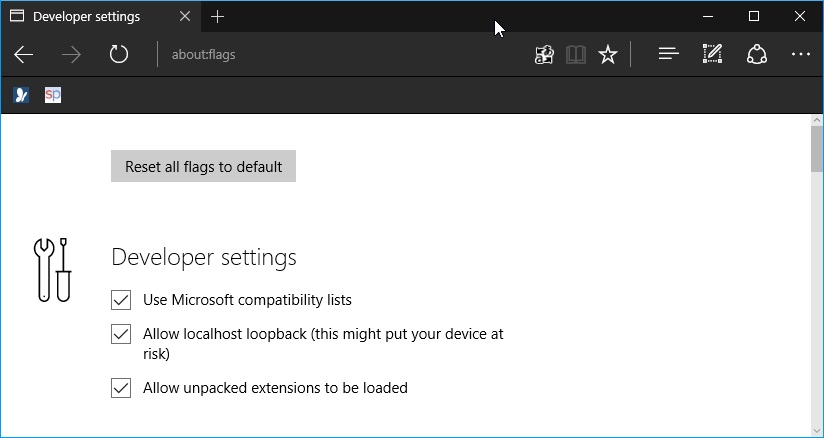Click the vertical scrollbar thumb

[x=816, y=148]
